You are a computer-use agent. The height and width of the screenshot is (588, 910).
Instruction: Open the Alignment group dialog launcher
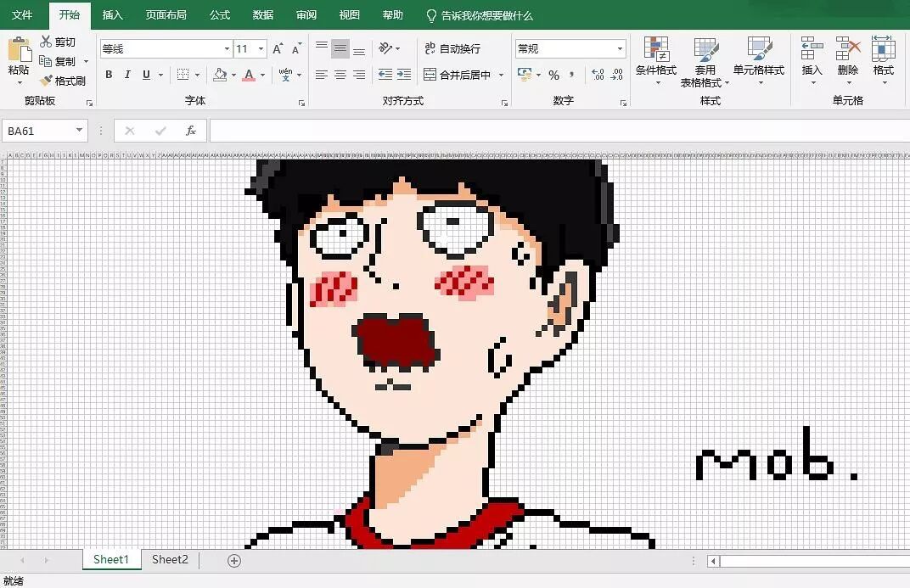pyautogui.click(x=504, y=104)
